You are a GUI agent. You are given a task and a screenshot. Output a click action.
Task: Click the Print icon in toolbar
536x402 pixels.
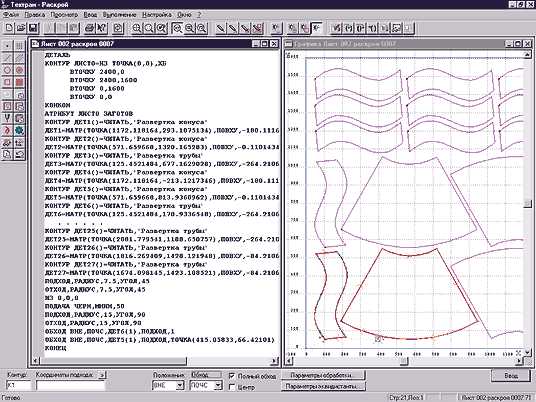pyautogui.click(x=90, y=28)
